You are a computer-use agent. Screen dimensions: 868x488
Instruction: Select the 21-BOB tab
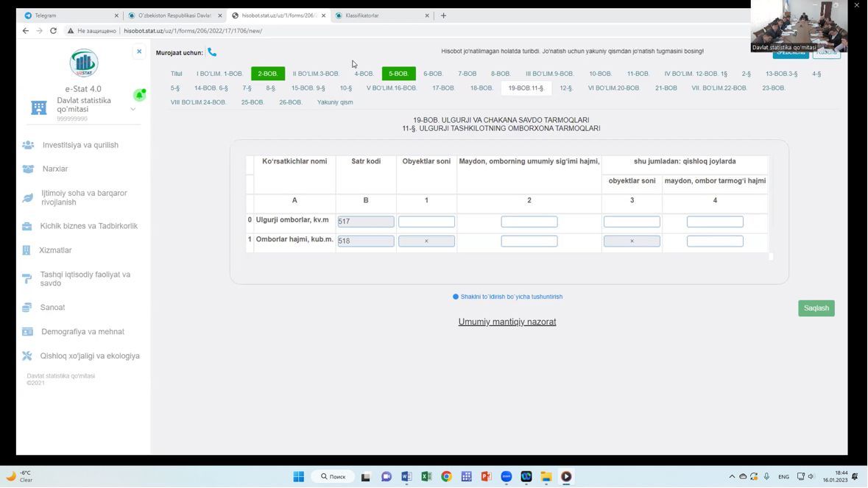[x=666, y=88]
